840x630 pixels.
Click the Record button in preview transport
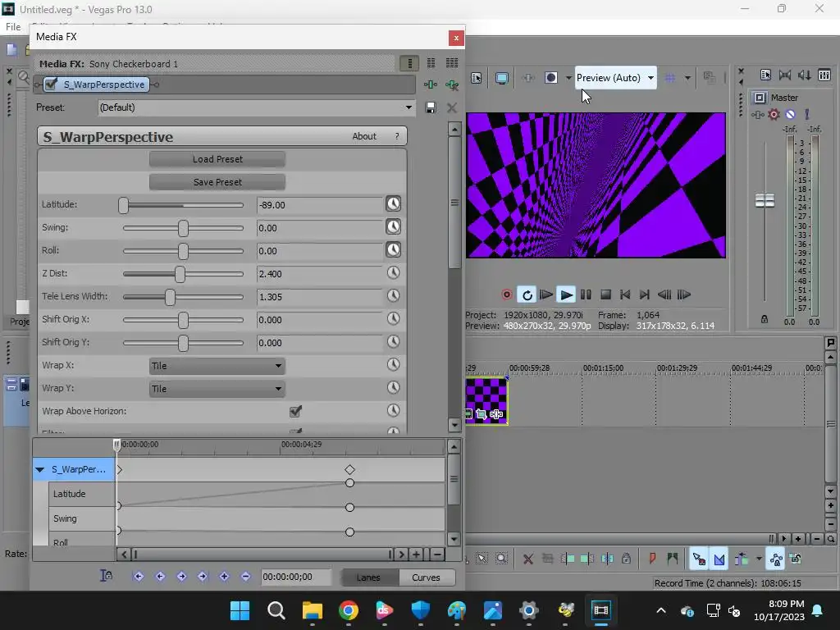[x=506, y=294]
